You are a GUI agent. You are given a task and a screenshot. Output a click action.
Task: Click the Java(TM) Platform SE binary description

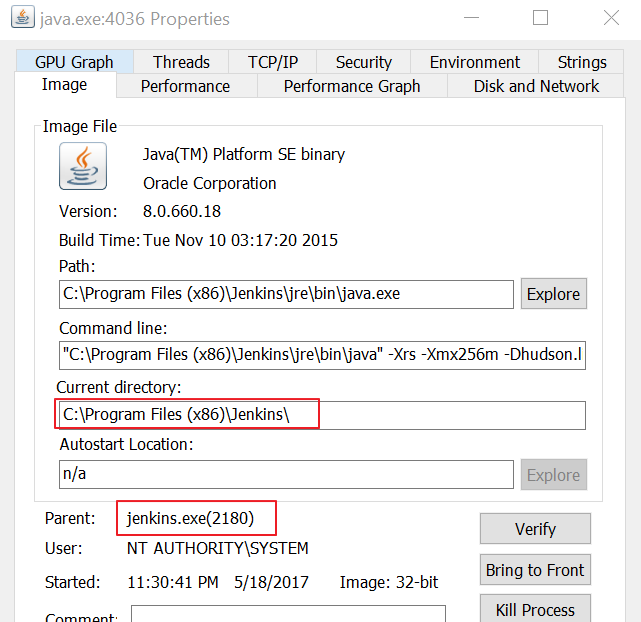pos(244,154)
